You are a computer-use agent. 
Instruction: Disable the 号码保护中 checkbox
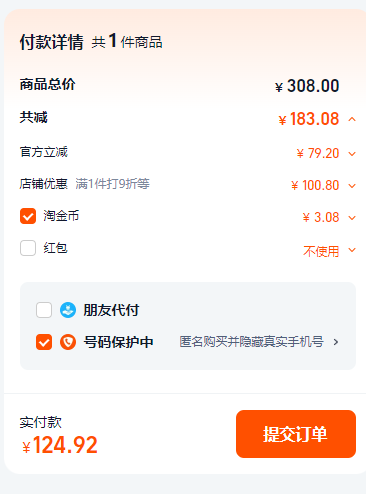44,342
